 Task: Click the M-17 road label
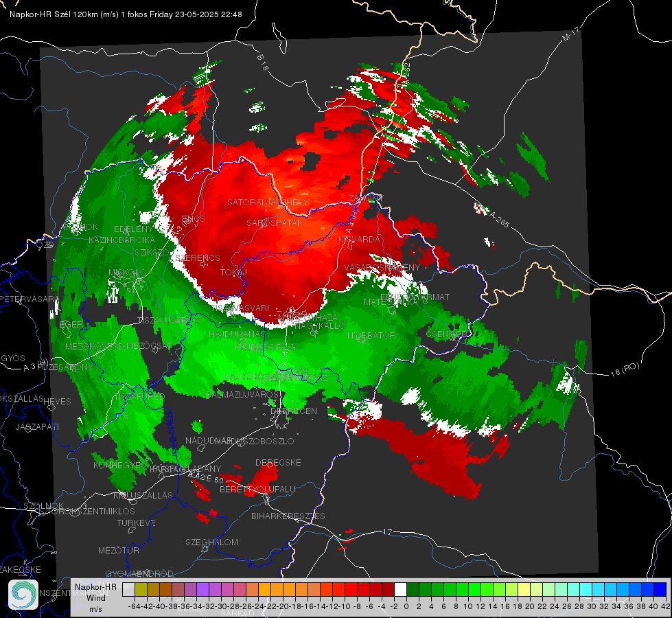pyautogui.click(x=570, y=34)
